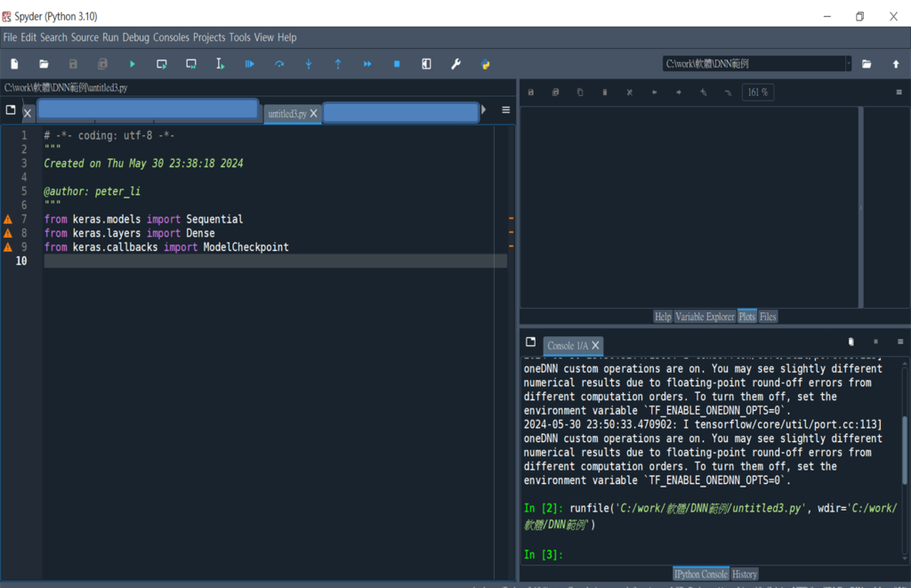Click the Debug file icon
The height and width of the screenshot is (588, 911).
click(x=250, y=64)
